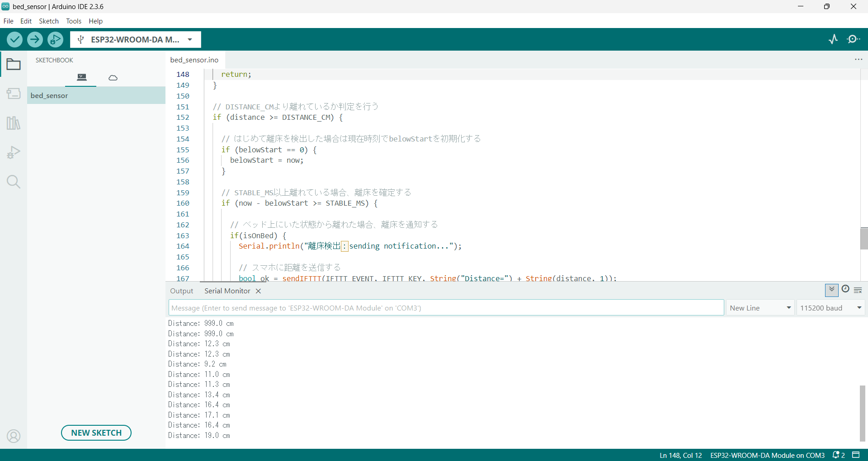Click the 'Distance: 9.2 cm' serial output line
This screenshot has width=868, height=461.
pyautogui.click(x=197, y=364)
